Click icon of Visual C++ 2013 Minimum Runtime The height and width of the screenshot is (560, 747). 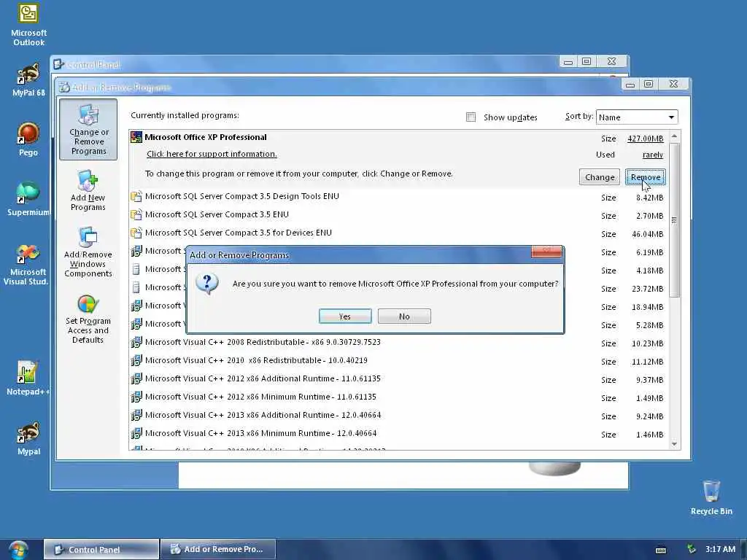[x=136, y=433]
